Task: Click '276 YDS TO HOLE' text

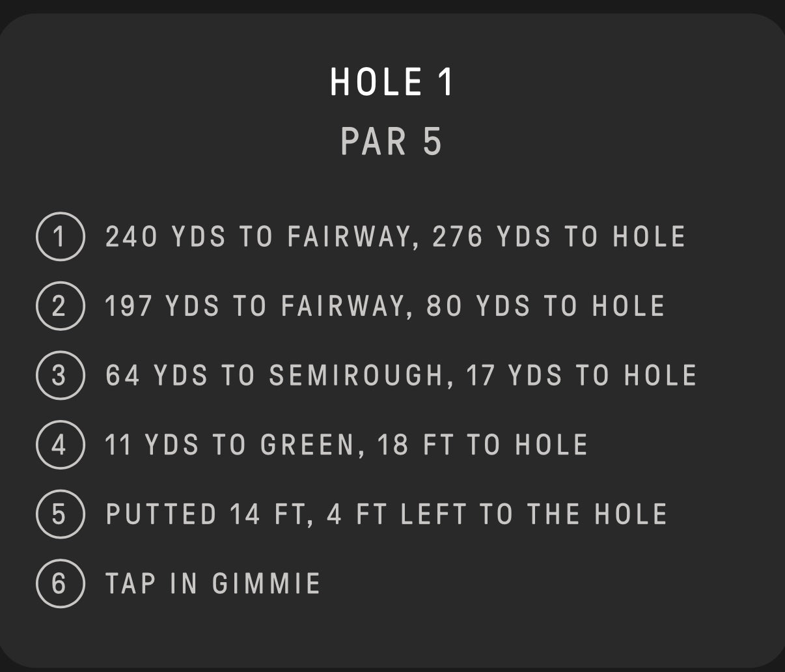Action: point(559,236)
